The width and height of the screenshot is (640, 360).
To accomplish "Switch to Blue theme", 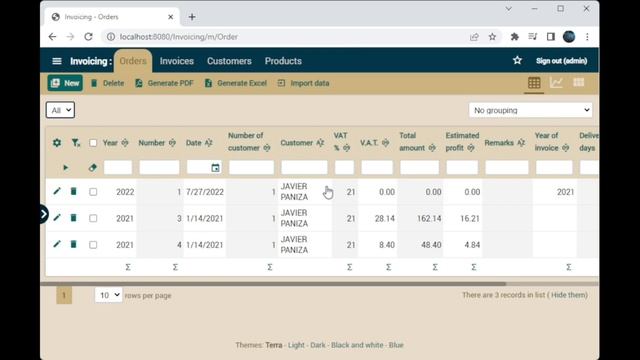I will (x=396, y=345).
